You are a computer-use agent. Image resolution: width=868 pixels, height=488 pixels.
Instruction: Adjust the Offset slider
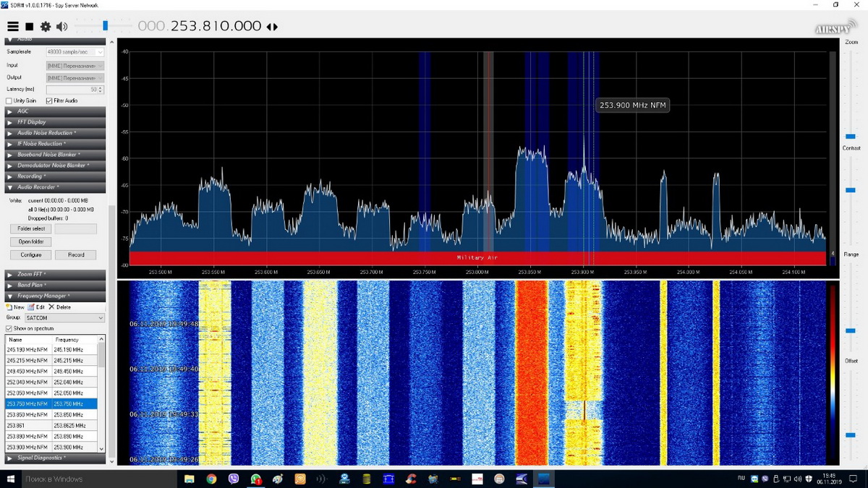(851, 435)
